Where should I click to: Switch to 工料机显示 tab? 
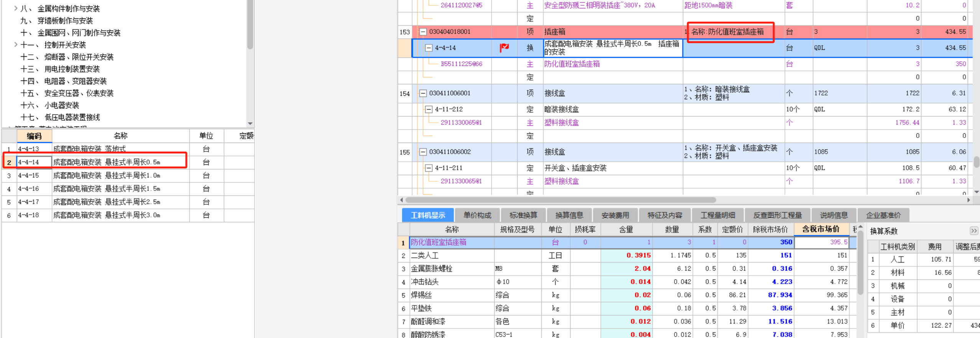point(428,215)
